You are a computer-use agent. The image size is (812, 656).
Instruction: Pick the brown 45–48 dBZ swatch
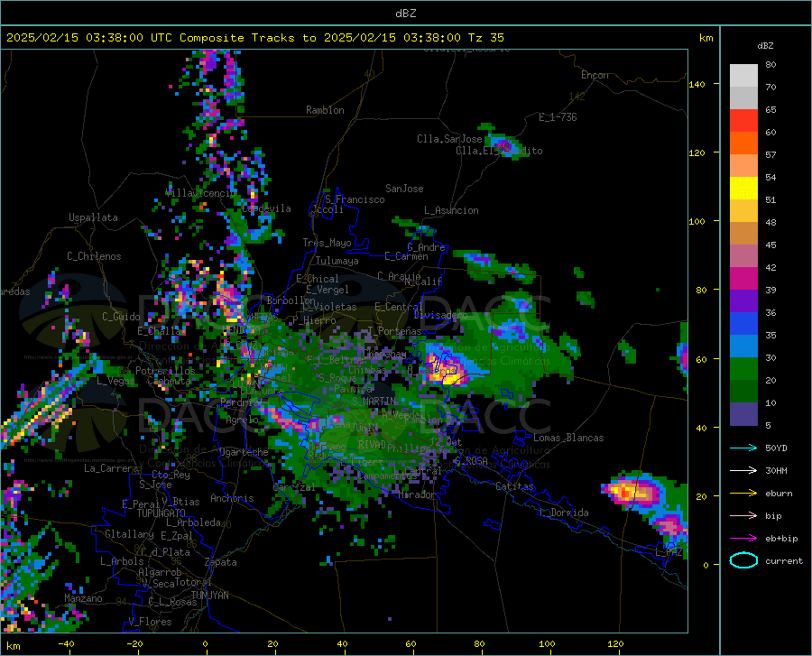coord(743,233)
